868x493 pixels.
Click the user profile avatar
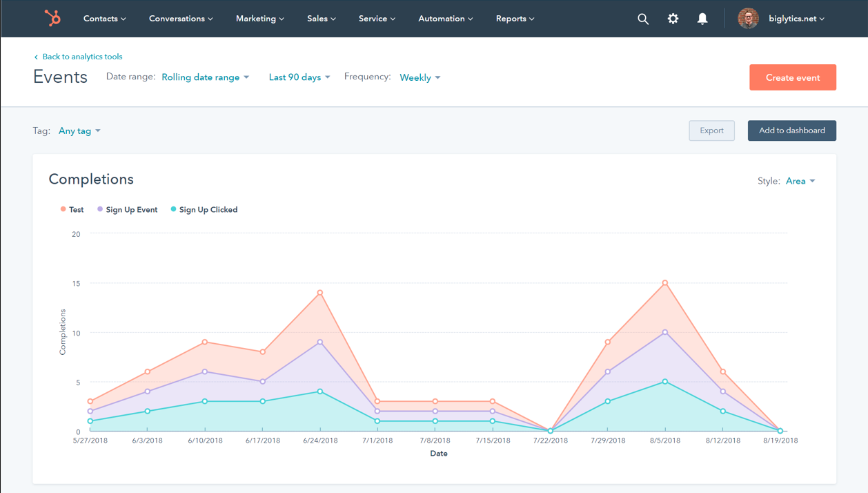[x=748, y=19]
